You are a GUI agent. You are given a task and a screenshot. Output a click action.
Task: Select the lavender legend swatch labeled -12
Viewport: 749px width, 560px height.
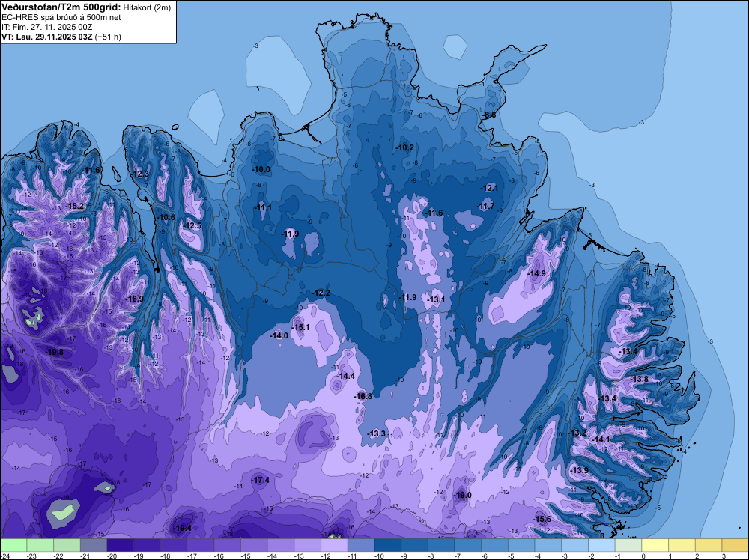(334, 545)
